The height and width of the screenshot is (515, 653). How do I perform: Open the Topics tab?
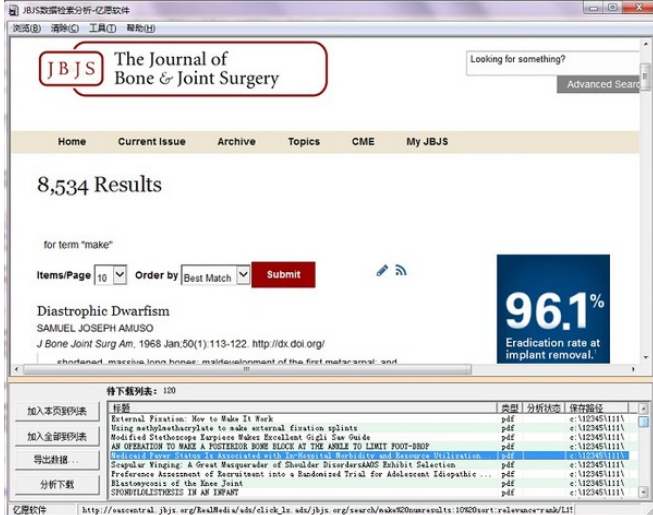pos(304,142)
